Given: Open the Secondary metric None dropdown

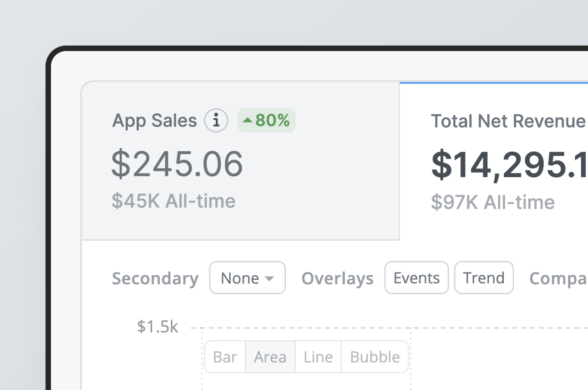Looking at the screenshot, I should (247, 278).
